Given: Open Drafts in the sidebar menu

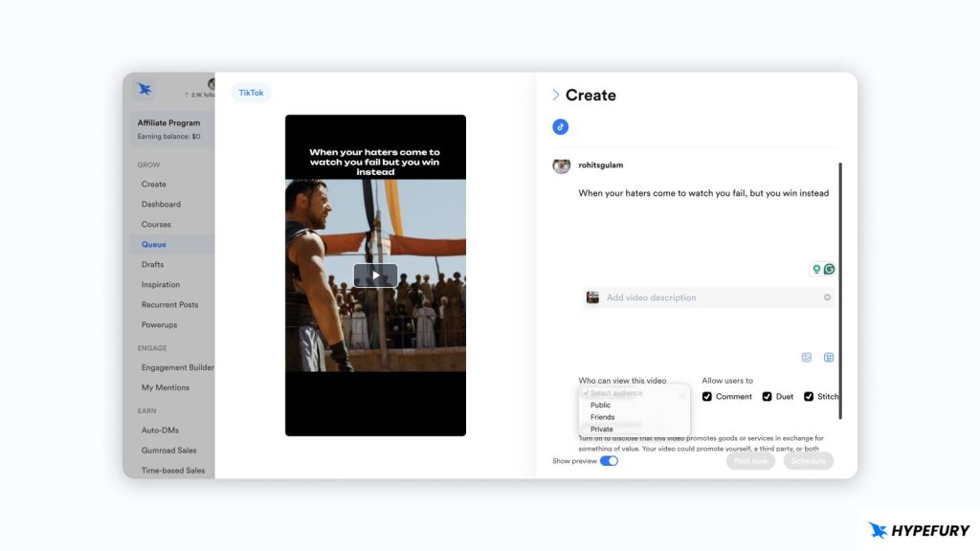Looking at the screenshot, I should [x=152, y=265].
